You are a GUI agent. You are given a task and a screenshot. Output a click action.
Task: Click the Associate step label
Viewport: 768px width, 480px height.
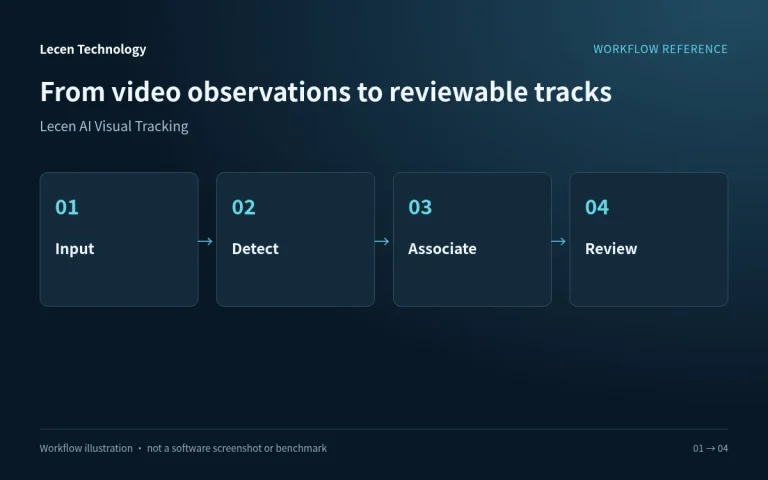[x=442, y=249]
